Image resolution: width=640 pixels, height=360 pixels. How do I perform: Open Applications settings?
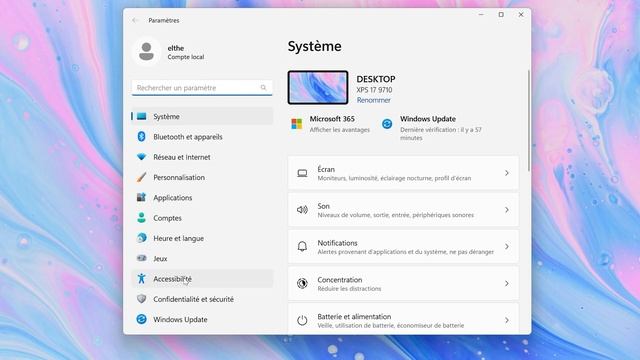pos(202,198)
